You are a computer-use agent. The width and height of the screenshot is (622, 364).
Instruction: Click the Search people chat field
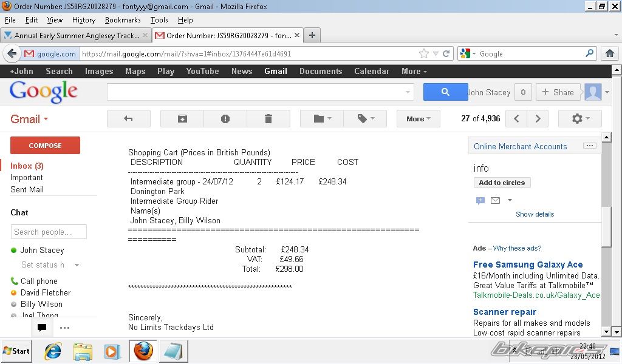(49, 232)
